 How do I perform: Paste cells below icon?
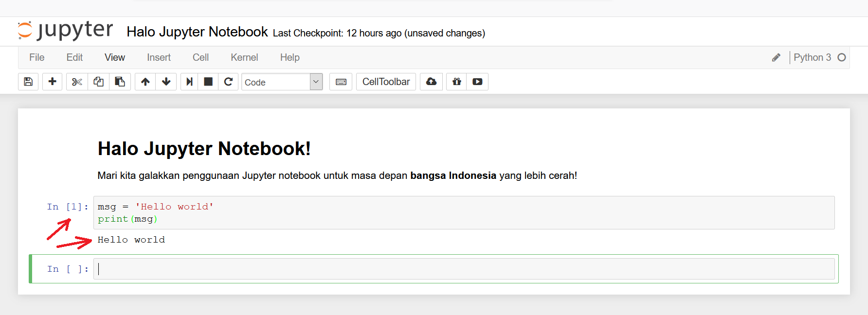(120, 82)
